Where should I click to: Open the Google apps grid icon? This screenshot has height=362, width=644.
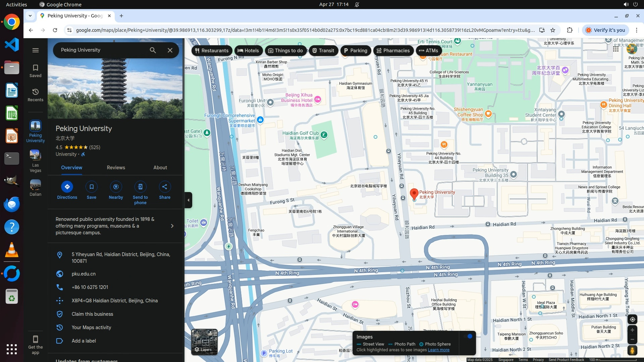615,49
